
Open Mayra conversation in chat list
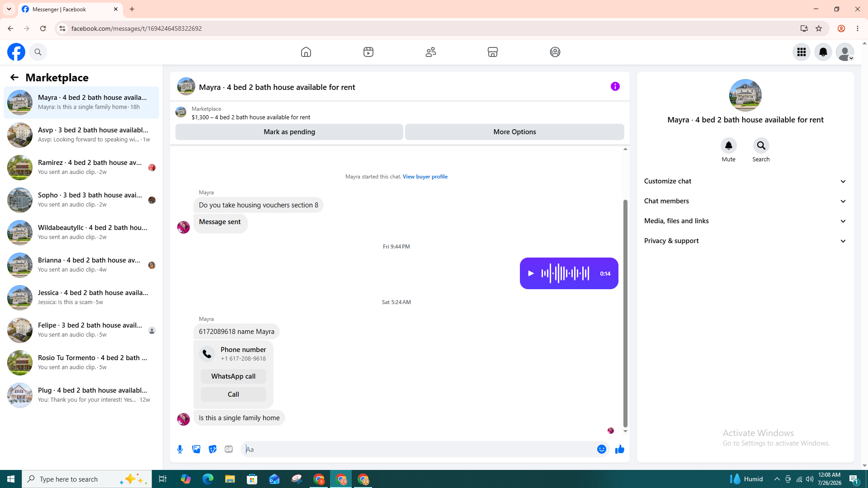[81, 103]
